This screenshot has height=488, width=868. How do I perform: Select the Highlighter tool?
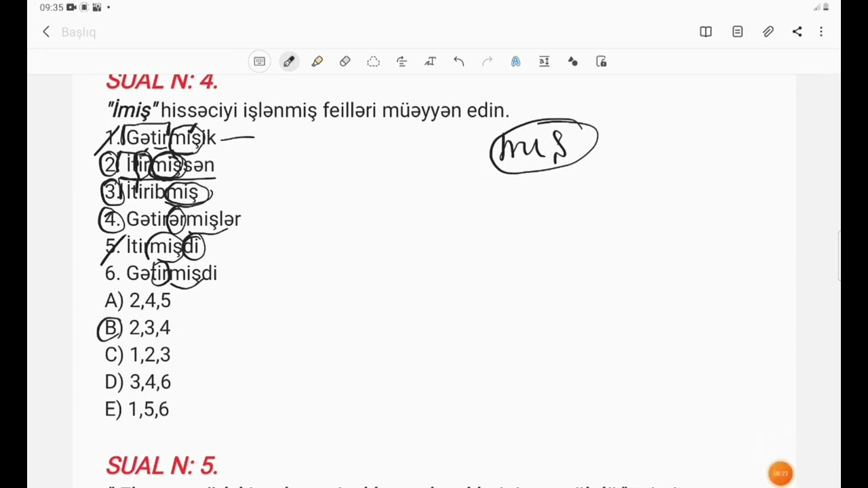(317, 62)
